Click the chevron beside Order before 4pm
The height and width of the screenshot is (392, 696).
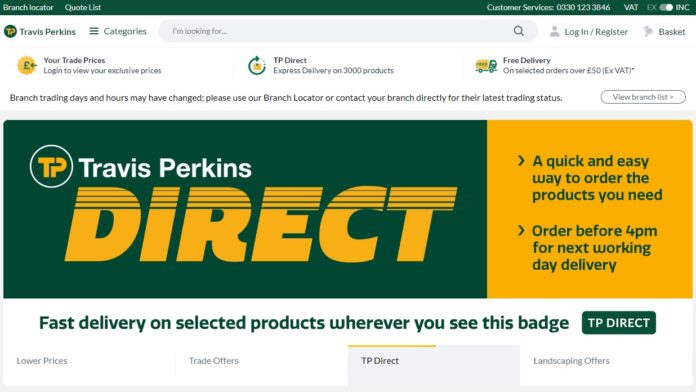tap(522, 230)
